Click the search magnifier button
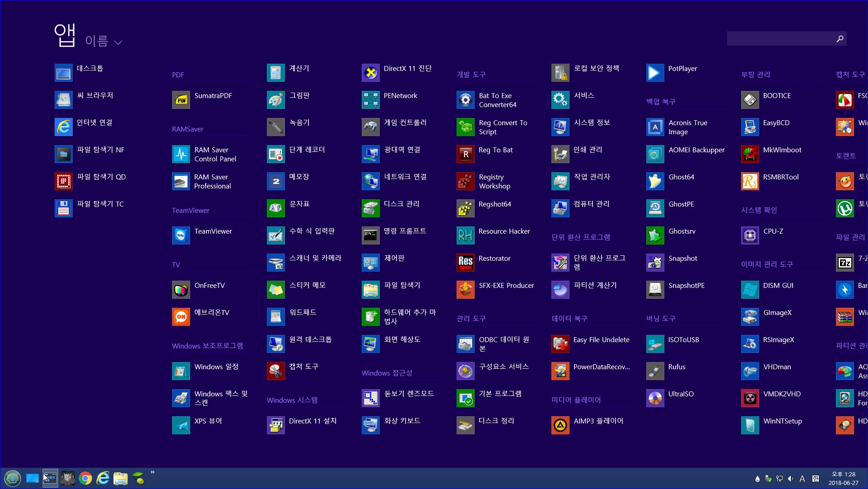This screenshot has width=868, height=489. tap(840, 39)
